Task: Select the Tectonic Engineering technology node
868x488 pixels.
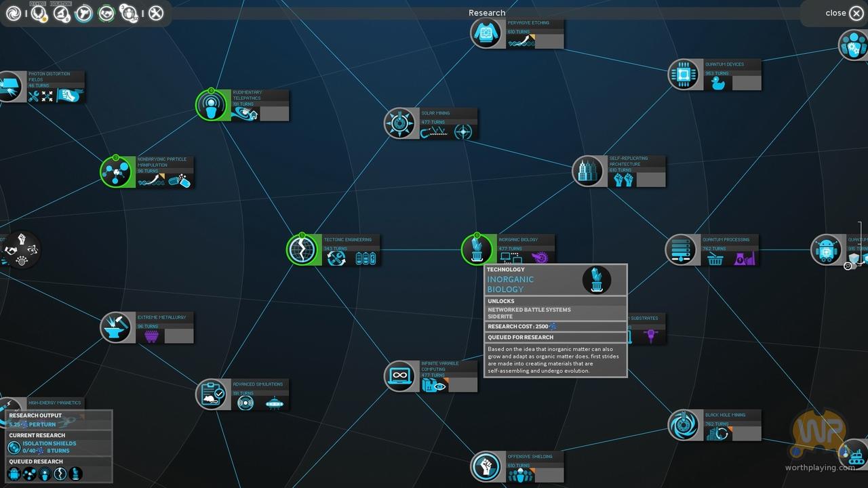Action: (302, 249)
